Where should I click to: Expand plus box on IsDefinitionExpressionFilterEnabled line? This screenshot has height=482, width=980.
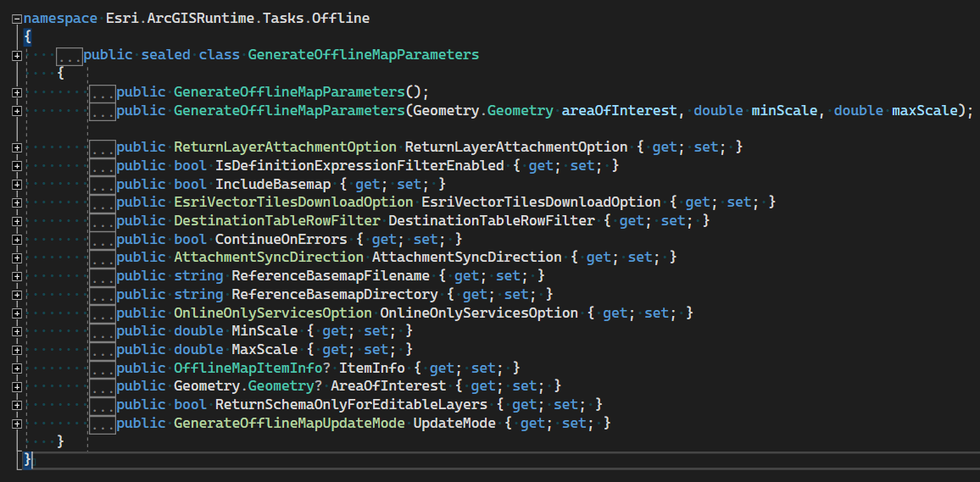click(17, 166)
